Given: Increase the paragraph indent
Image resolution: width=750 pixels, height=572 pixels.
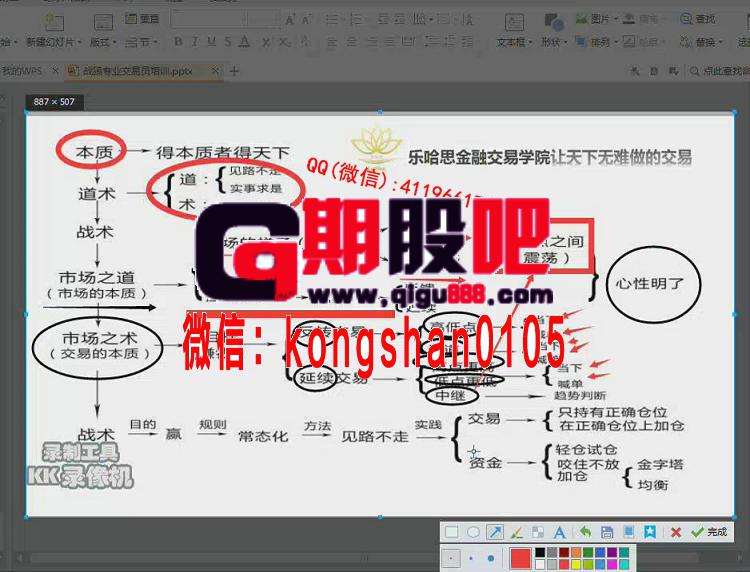Looking at the screenshot, I should coord(399,19).
